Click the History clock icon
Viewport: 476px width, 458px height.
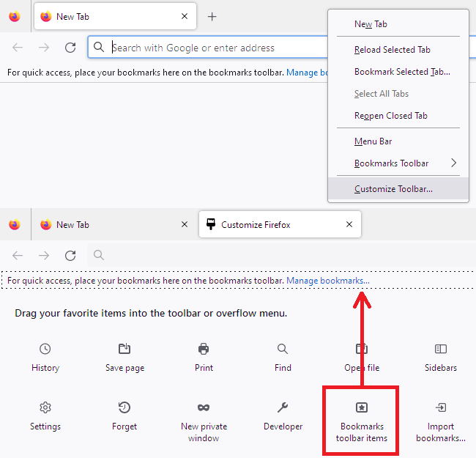coord(45,349)
